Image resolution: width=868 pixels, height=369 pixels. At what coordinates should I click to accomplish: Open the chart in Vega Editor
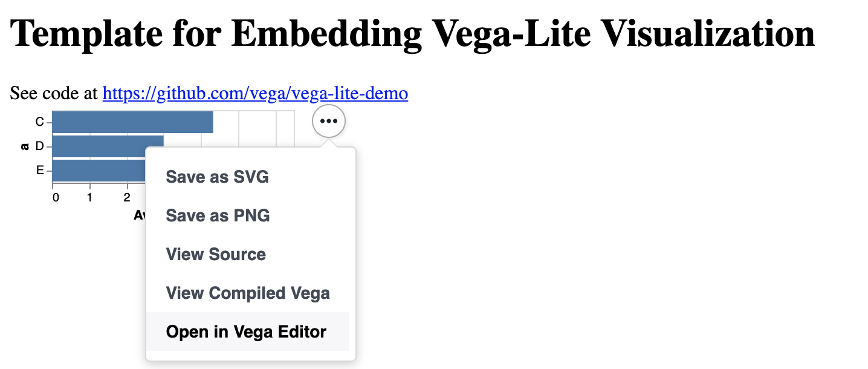click(x=248, y=331)
